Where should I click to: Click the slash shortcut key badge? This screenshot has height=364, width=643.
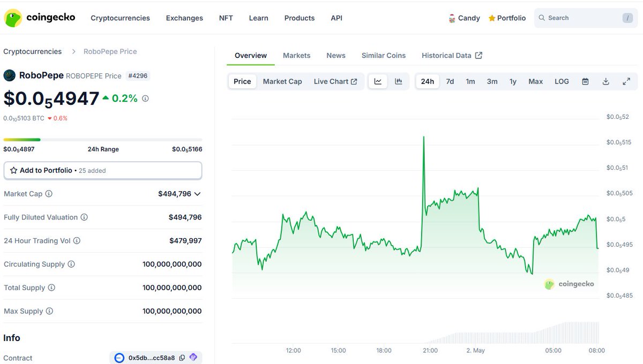tap(627, 18)
